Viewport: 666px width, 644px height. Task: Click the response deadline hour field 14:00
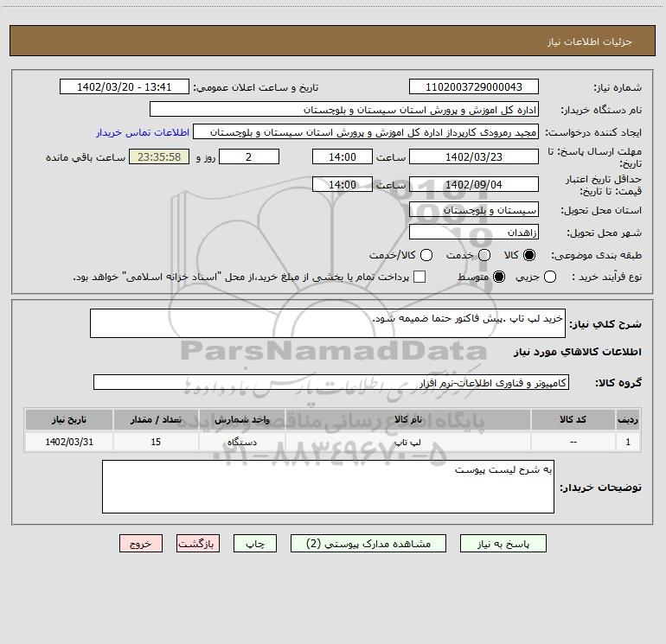click(343, 156)
